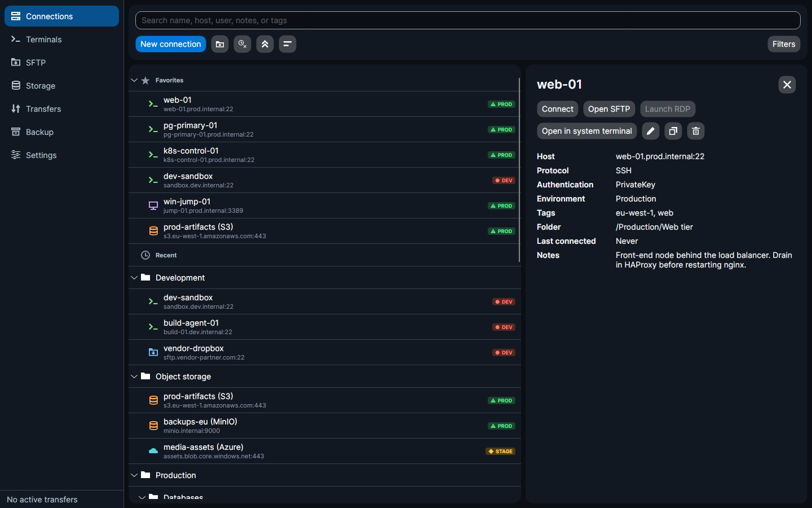
Task: Click DEV badge on build-agent-01 row
Action: coord(504,327)
